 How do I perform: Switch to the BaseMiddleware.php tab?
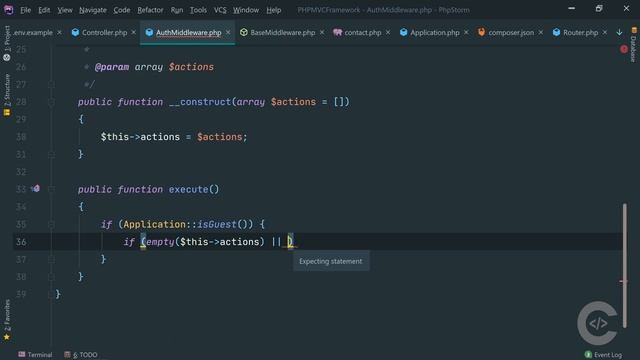[282, 33]
